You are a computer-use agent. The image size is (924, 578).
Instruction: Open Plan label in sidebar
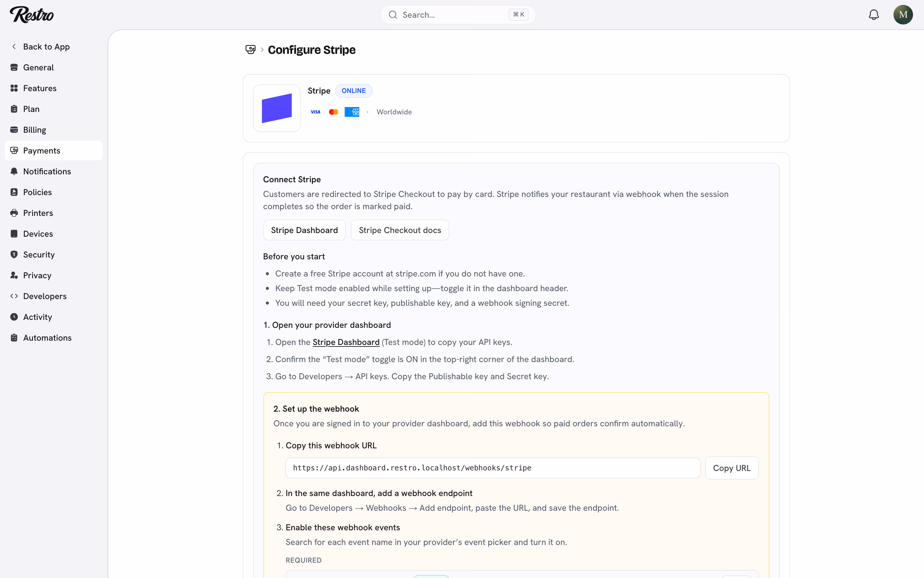31,109
